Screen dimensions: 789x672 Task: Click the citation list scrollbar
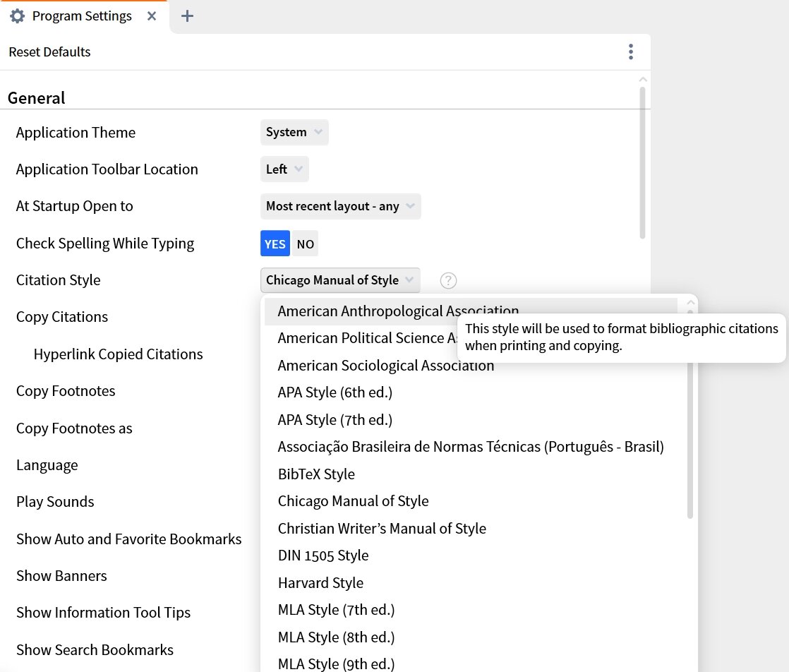pyautogui.click(x=688, y=438)
